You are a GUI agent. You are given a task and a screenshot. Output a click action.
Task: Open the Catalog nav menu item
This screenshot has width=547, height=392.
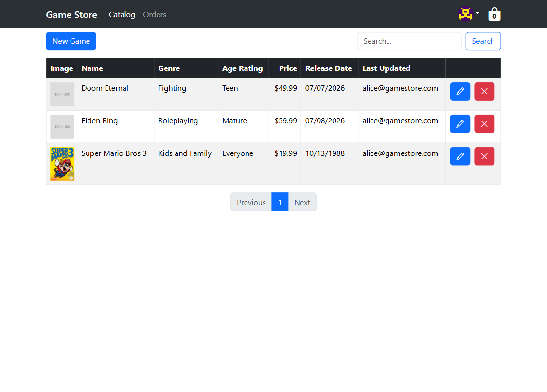pos(122,14)
